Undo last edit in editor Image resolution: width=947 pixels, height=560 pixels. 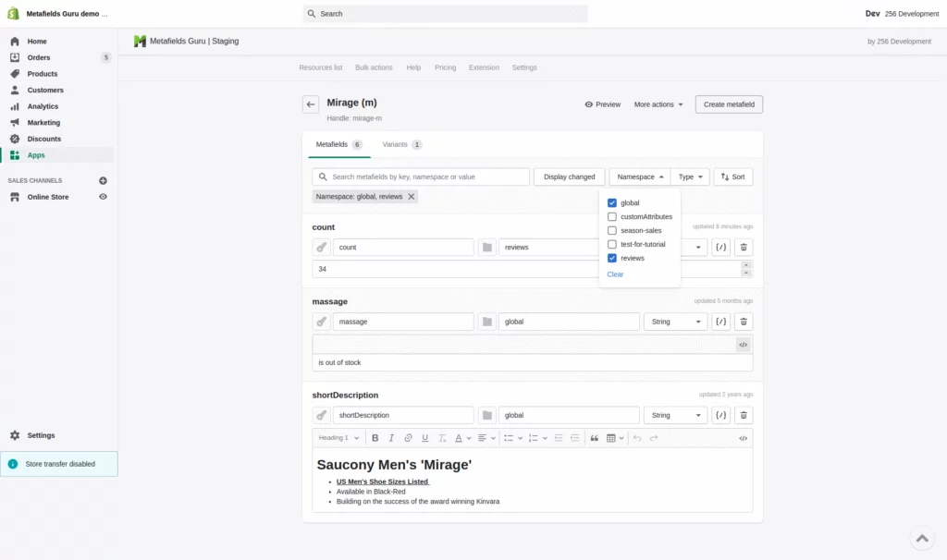click(x=637, y=438)
